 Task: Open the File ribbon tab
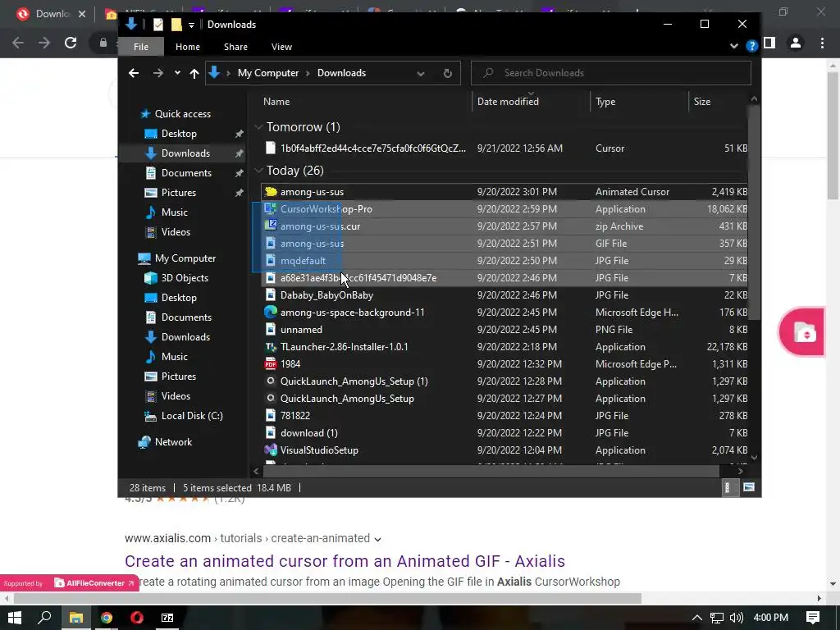coord(141,47)
